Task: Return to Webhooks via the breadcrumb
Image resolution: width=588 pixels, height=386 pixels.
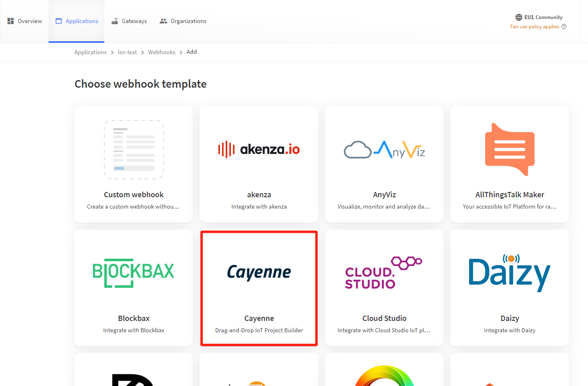Action: click(x=162, y=52)
